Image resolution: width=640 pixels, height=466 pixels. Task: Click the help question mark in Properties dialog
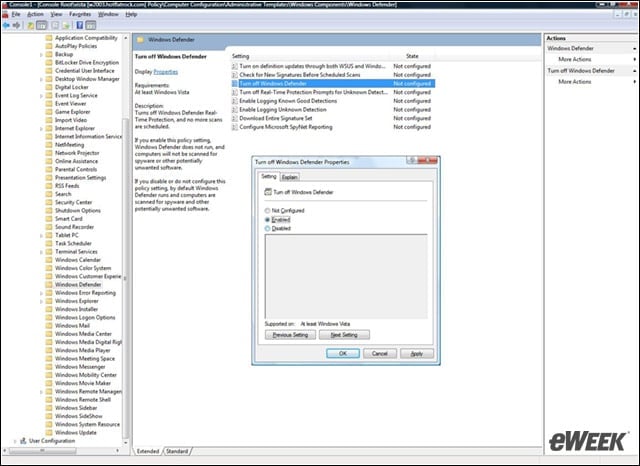[412, 160]
